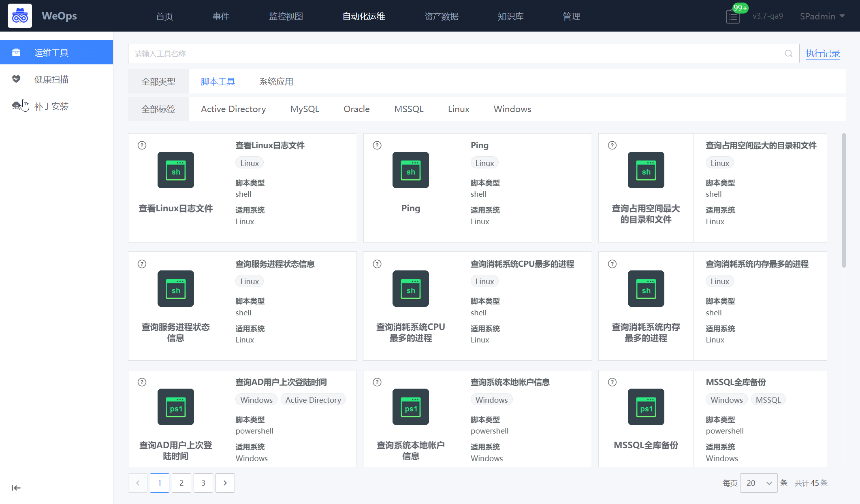Toggle the Linux filter tag
Viewport: 860px width, 504px height.
(458, 109)
